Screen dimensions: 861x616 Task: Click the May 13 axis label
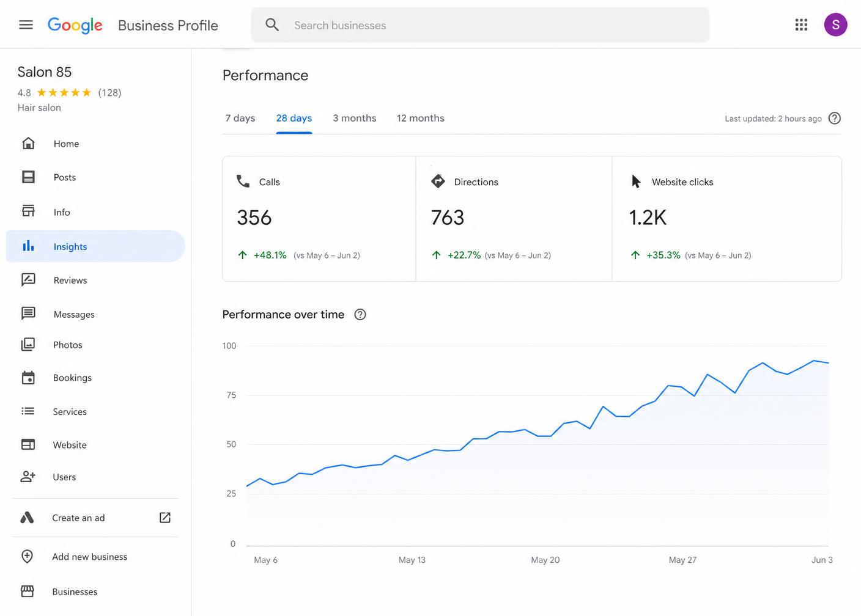(412, 560)
